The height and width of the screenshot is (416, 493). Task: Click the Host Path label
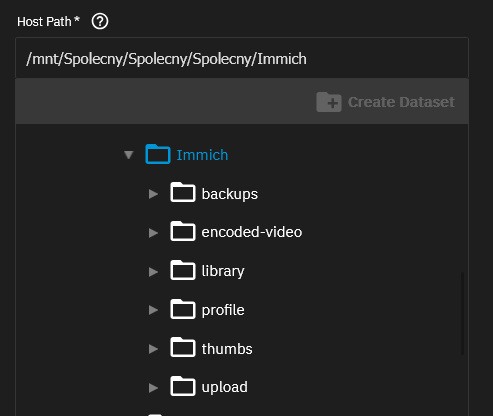pyautogui.click(x=48, y=22)
